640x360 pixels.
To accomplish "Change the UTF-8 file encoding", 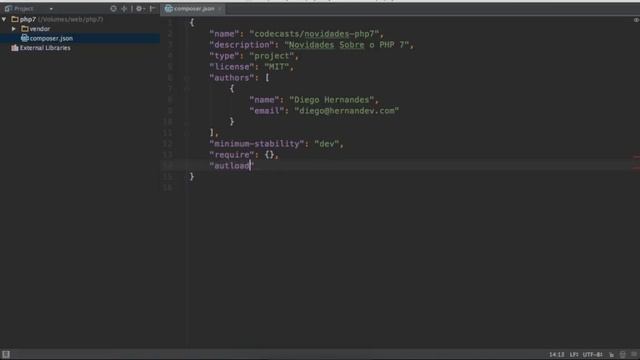I will coord(592,354).
